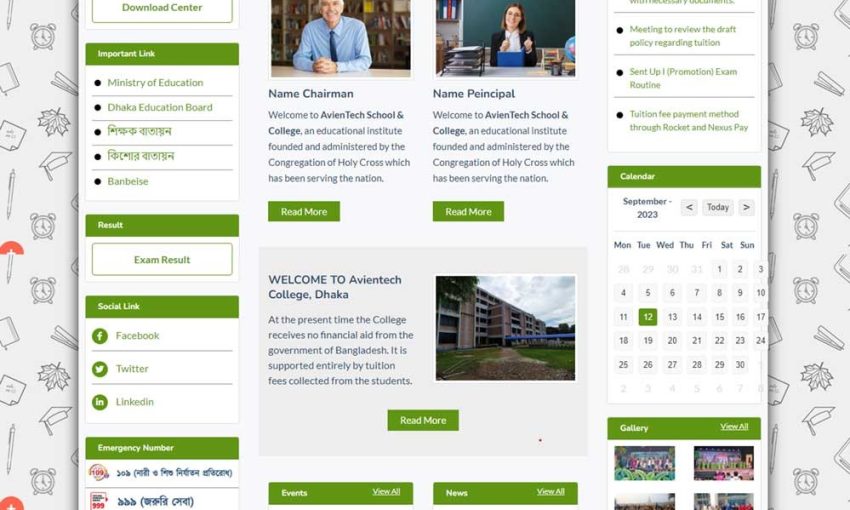
Task: Select September 20 in the calendar
Action: pos(672,341)
